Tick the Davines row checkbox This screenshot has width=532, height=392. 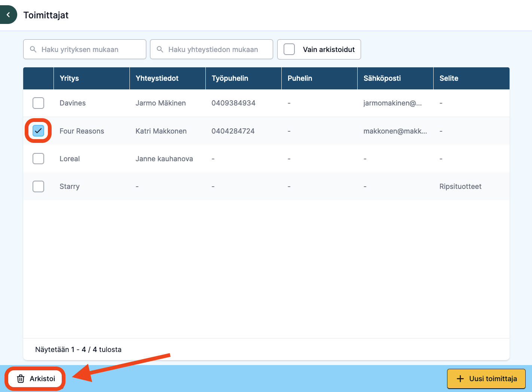38,103
